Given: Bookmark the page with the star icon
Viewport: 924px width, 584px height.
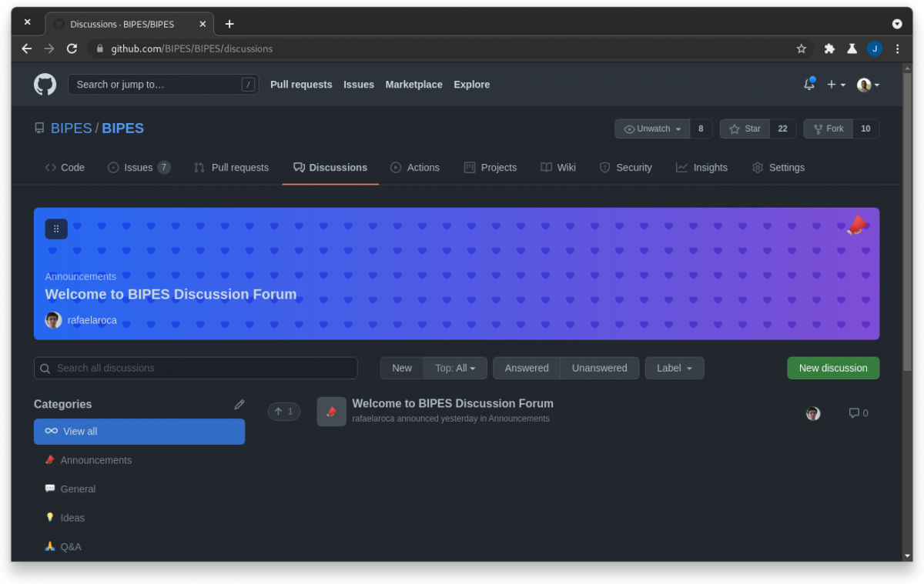Looking at the screenshot, I should (801, 48).
